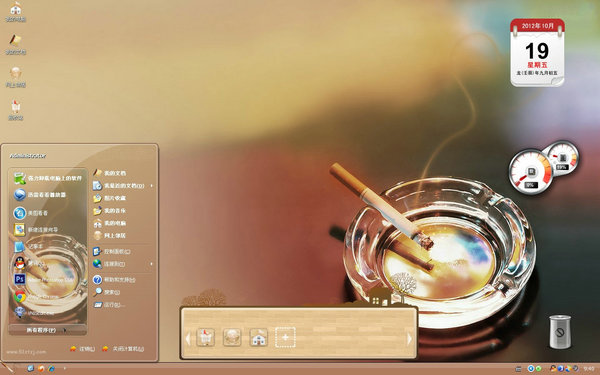This screenshot has width=600, height=375.
Task: Open the metal trash can gadget
Action: [560, 331]
